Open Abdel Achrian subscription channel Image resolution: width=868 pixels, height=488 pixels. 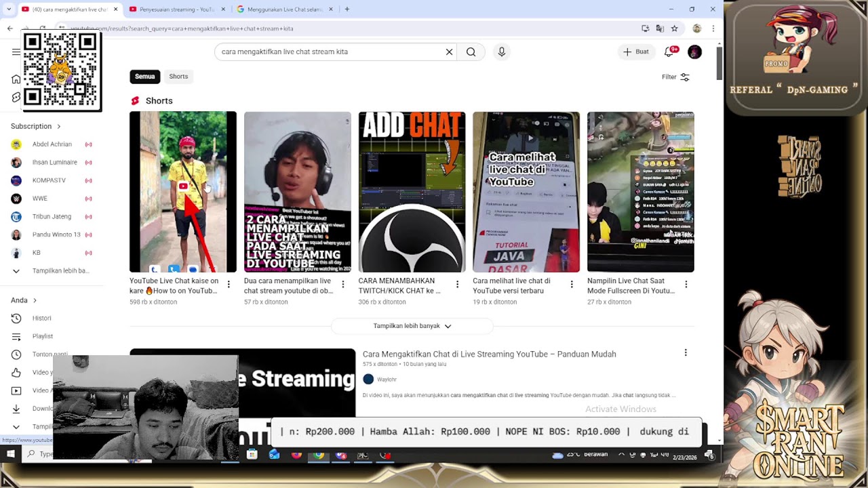52,144
